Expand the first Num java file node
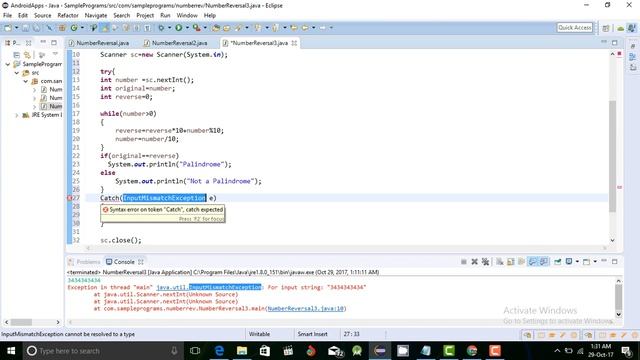 [35, 89]
